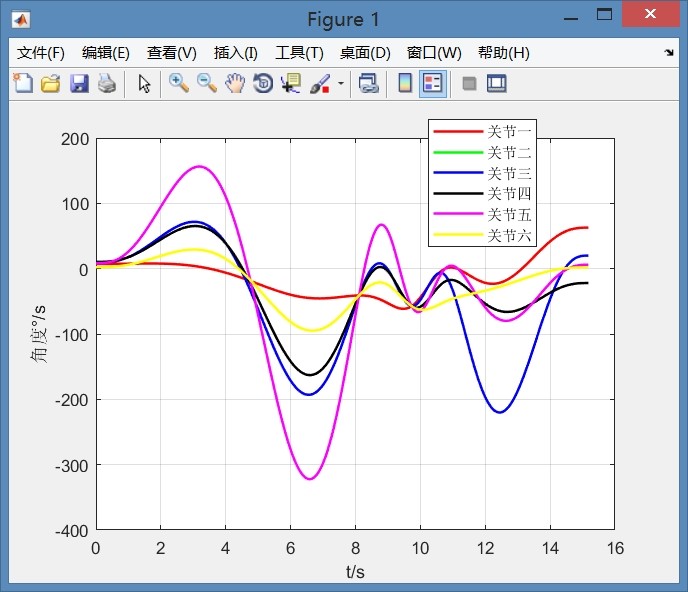688x592 pixels.
Task: Select the Edit Plot arrow tool
Action: click(144, 83)
